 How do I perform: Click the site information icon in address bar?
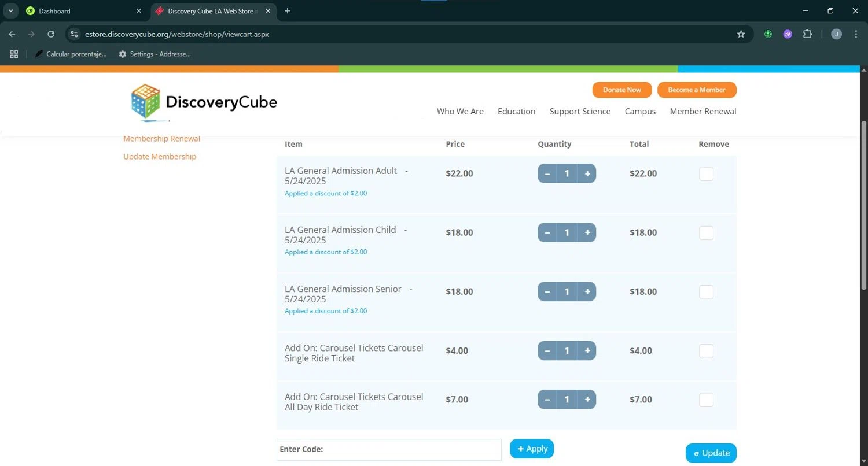(x=74, y=34)
